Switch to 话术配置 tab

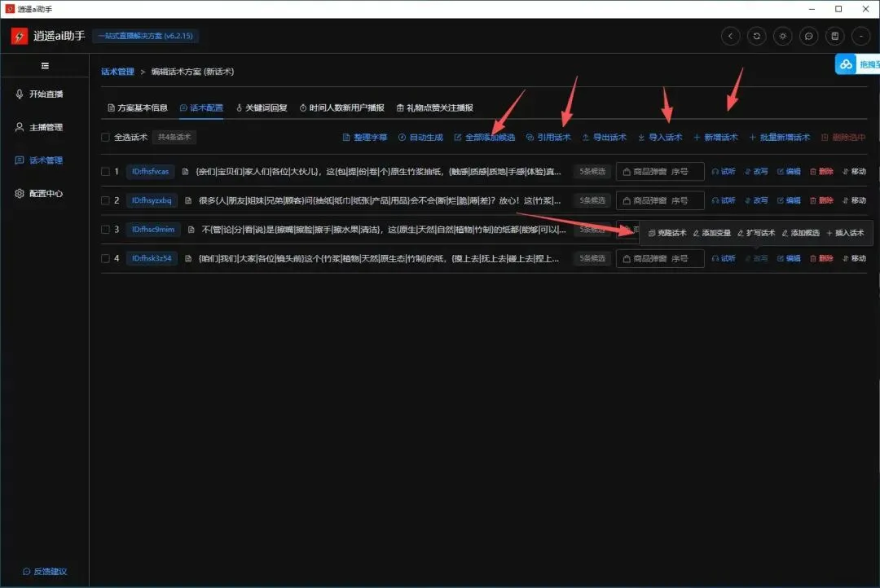pos(201,108)
